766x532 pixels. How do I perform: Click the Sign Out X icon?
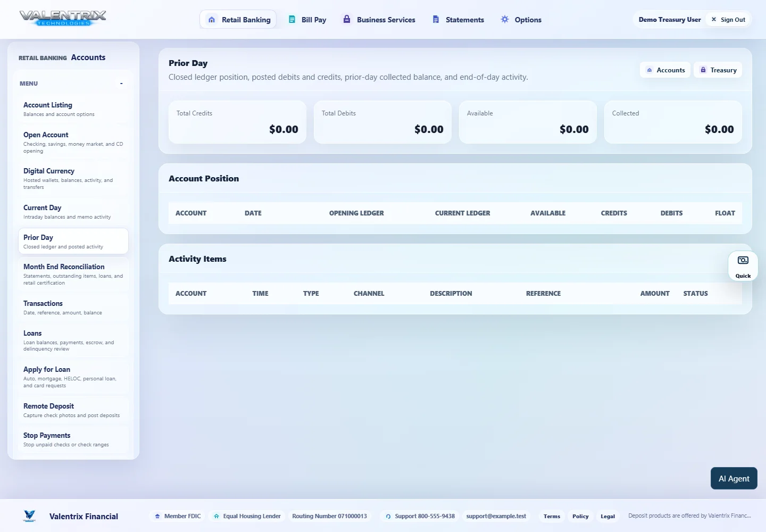tap(714, 19)
